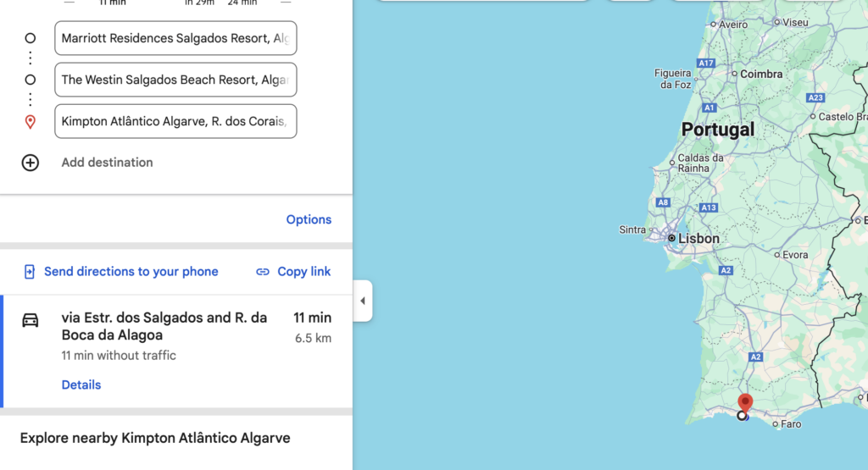This screenshot has width=868, height=470.
Task: Open route Details
Action: click(x=81, y=384)
